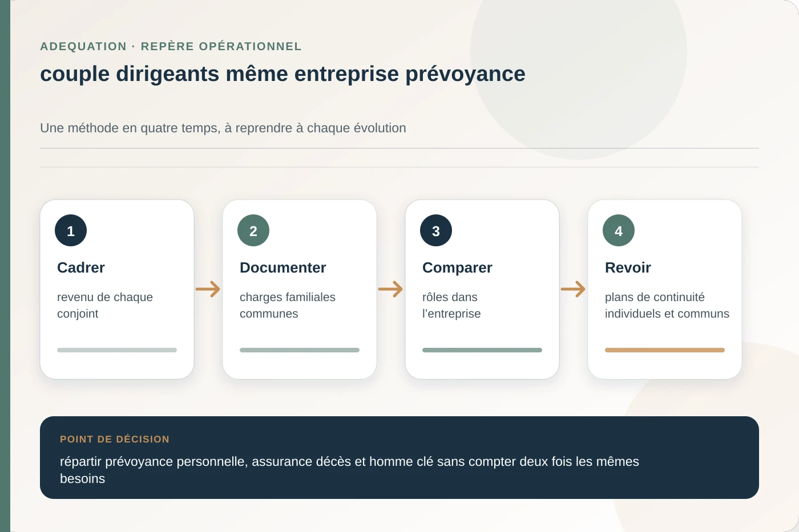
Task: Click the number 3 step badge
Action: coord(436,230)
